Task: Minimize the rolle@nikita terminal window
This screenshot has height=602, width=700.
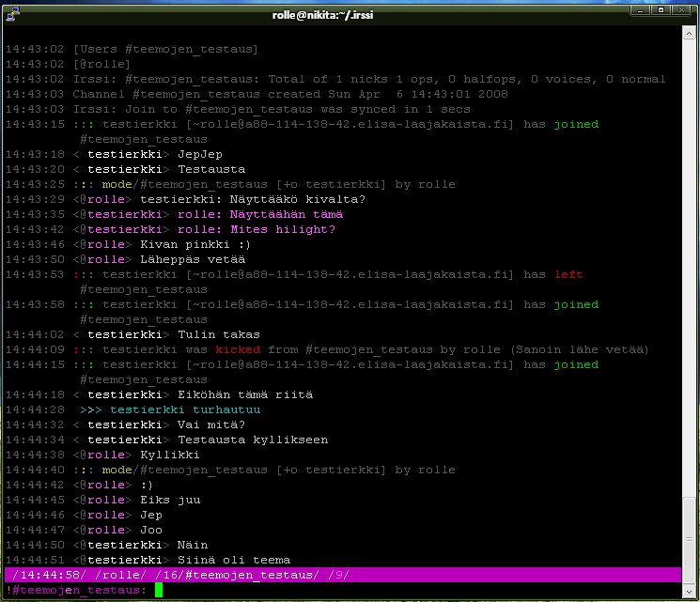Action: point(640,9)
